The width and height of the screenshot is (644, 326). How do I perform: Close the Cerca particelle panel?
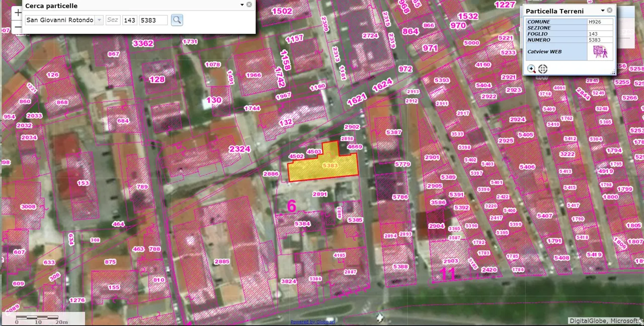coord(249,5)
